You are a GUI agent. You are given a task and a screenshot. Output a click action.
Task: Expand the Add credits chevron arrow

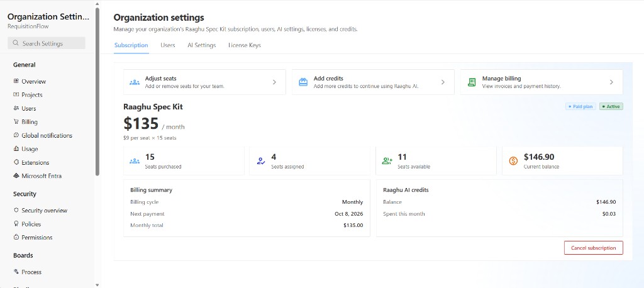[443, 82]
